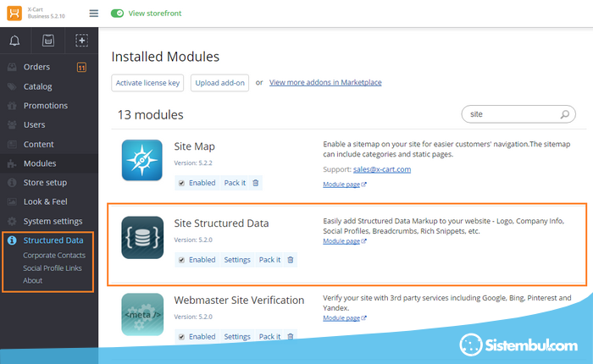
Task: Click Upload add-on button
Action: coord(219,83)
